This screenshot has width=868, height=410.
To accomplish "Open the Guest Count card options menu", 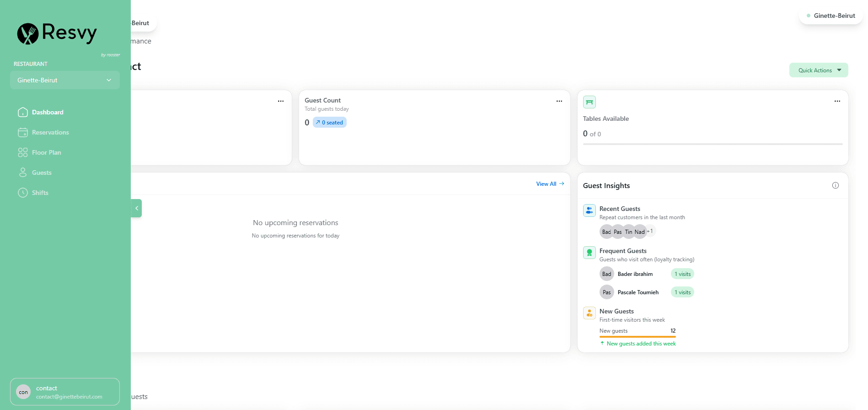I will coord(559,101).
